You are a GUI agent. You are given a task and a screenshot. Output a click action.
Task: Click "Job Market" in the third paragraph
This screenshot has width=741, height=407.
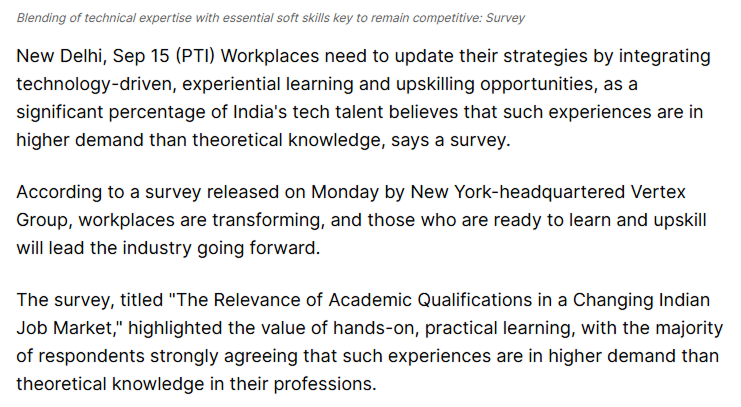pyautogui.click(x=66, y=327)
